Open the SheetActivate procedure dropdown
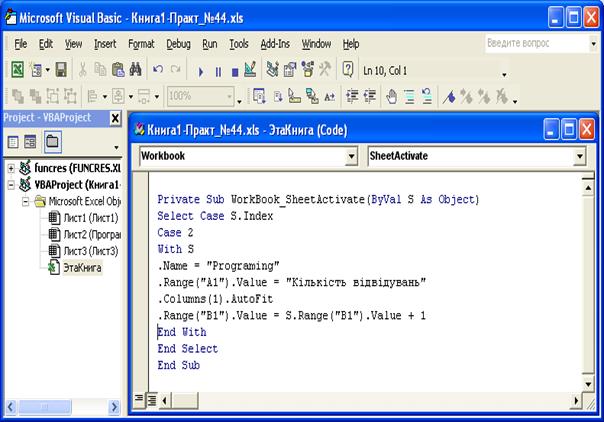The height and width of the screenshot is (422, 604). pyautogui.click(x=579, y=156)
